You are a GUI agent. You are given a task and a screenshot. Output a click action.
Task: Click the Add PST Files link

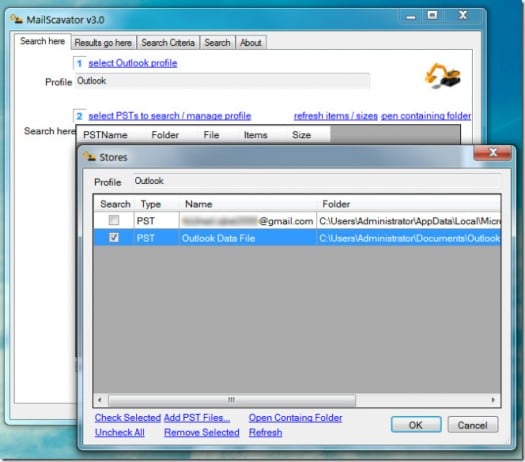(x=197, y=418)
